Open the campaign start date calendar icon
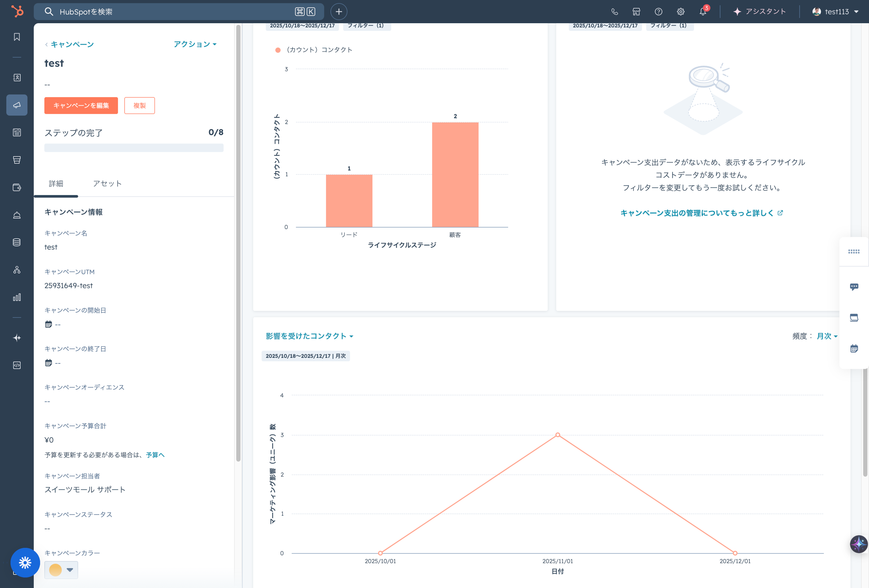869x588 pixels. [49, 324]
